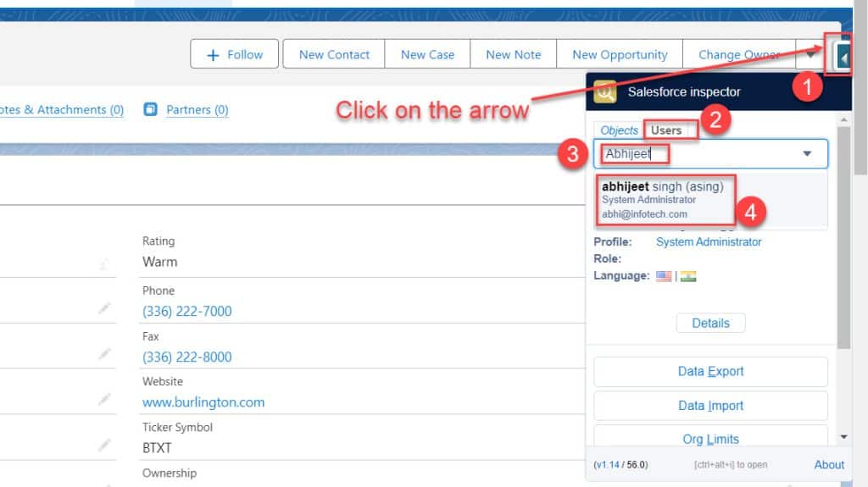Click fax number (336) 222-8000
This screenshot has height=487, width=868.
click(x=187, y=357)
